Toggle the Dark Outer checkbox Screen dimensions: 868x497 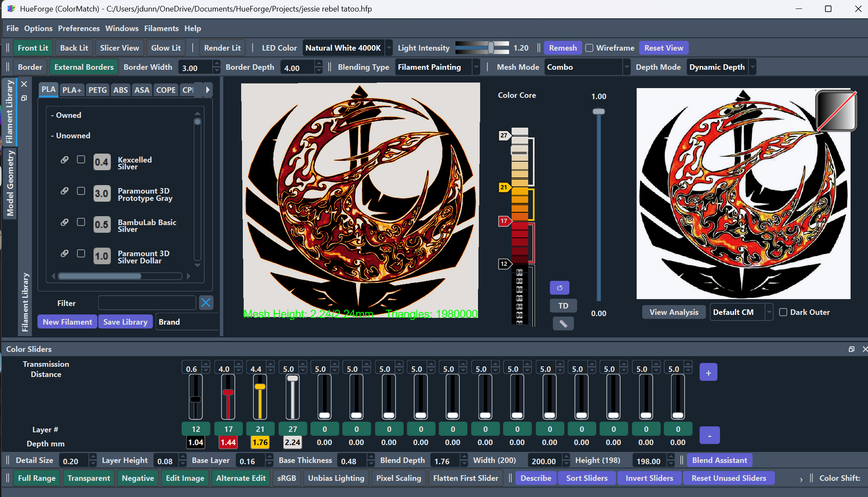coord(783,312)
